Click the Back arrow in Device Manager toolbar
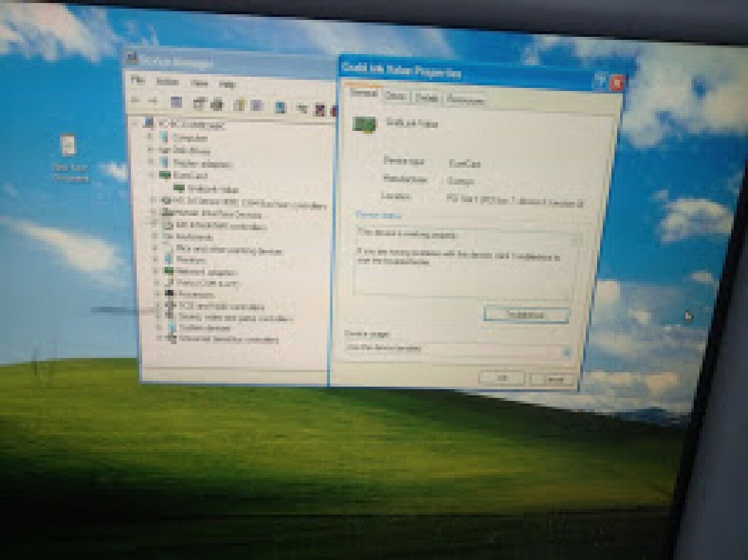748x560 pixels. 136,100
